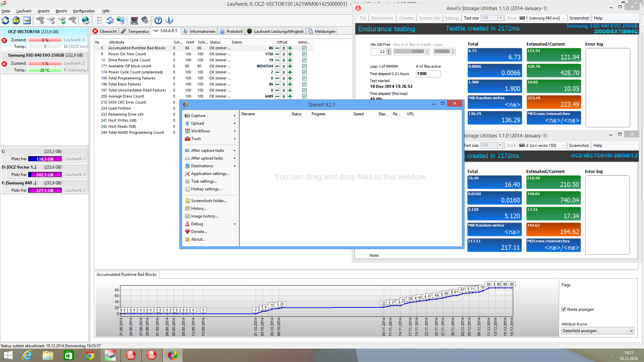The width and height of the screenshot is (644, 362).
Task: Open the report notepad toolbar icon
Action: pyautogui.click(x=99, y=20)
